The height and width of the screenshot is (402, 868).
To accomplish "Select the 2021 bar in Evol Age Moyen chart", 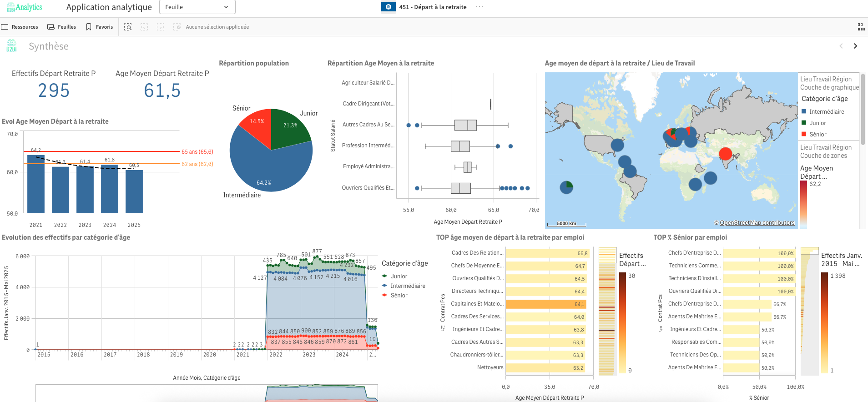I will (x=36, y=184).
